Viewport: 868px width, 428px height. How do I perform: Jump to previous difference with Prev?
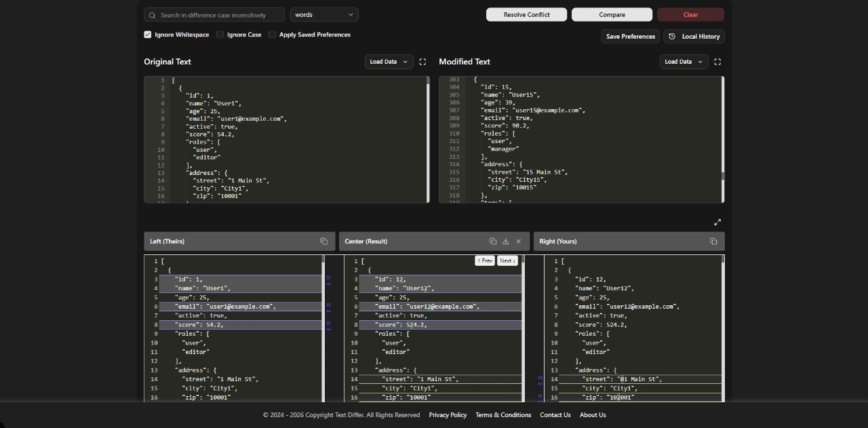tap(484, 260)
